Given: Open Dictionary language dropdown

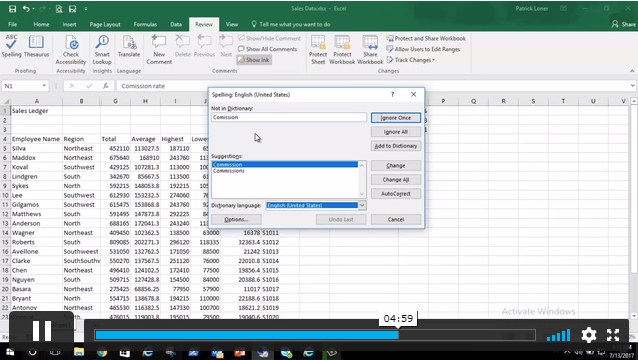Looking at the screenshot, I should tap(362, 205).
